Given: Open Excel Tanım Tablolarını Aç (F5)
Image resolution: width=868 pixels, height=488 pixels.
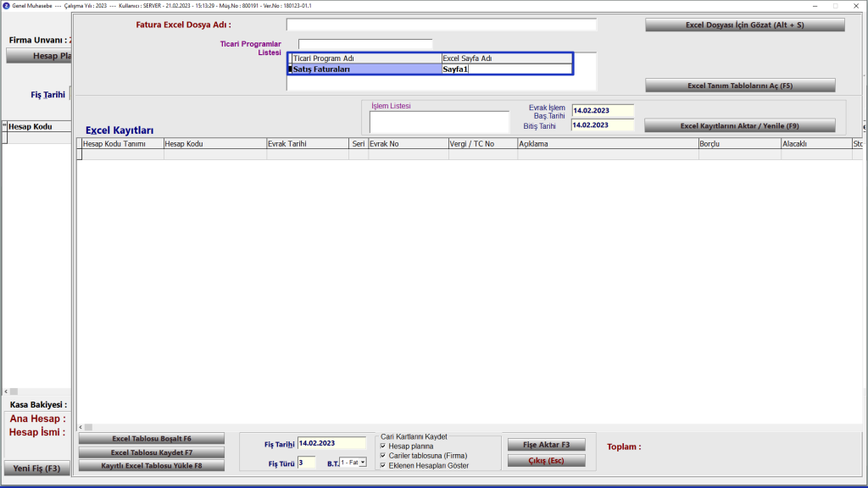Looking at the screenshot, I should click(740, 86).
